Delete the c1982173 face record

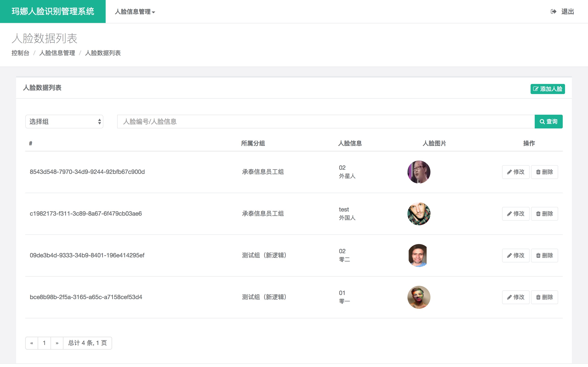[x=544, y=214]
